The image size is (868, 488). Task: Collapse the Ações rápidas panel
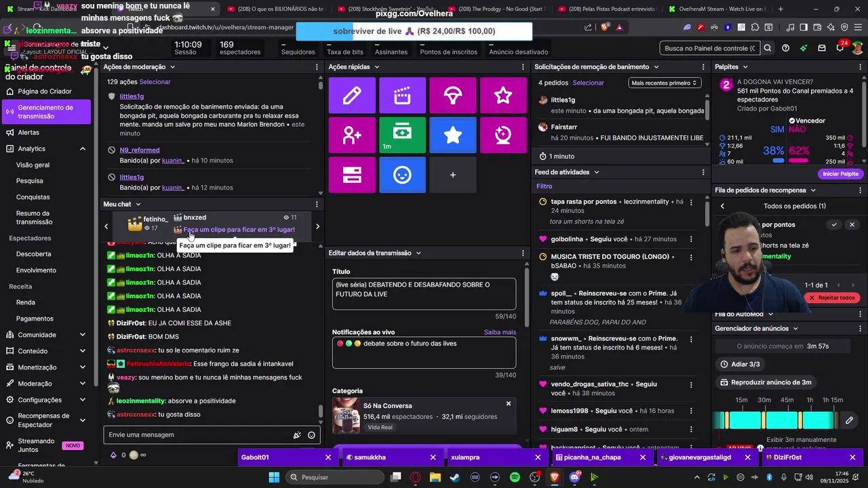tap(376, 67)
